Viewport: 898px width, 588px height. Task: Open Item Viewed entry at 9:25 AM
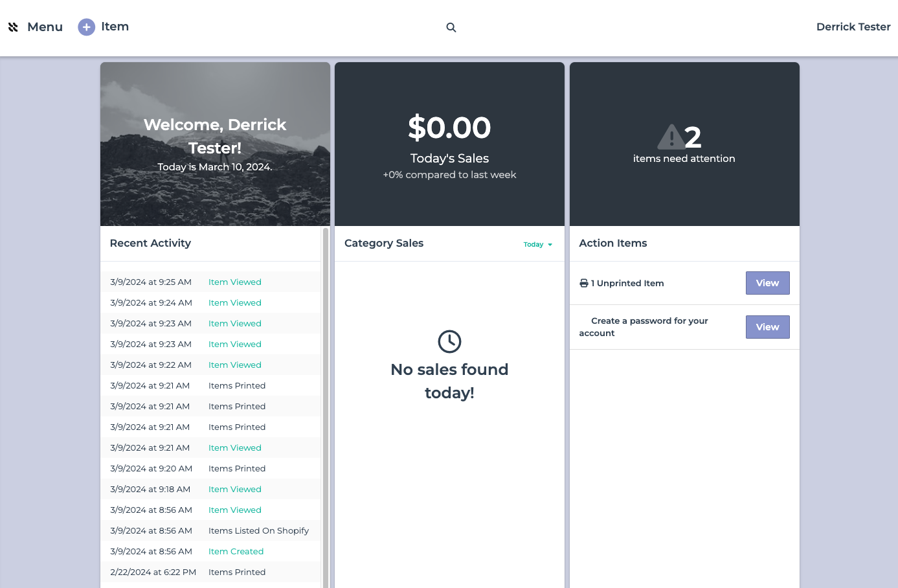pos(235,282)
